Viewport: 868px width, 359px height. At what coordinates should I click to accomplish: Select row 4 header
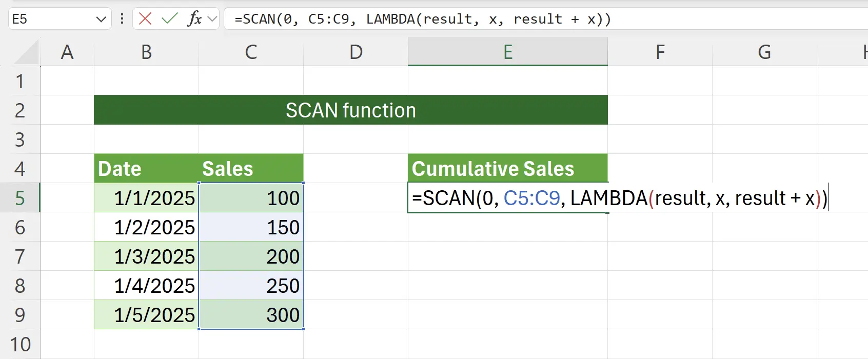(x=20, y=169)
